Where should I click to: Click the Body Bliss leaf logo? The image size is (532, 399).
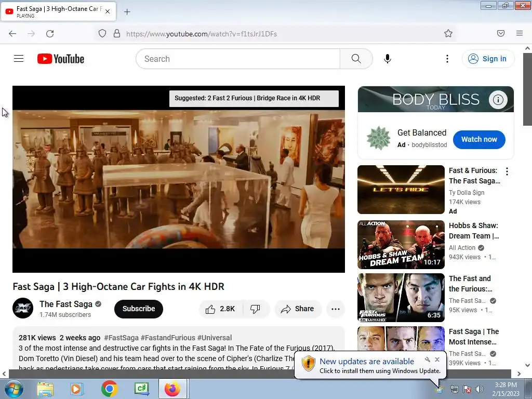point(379,138)
